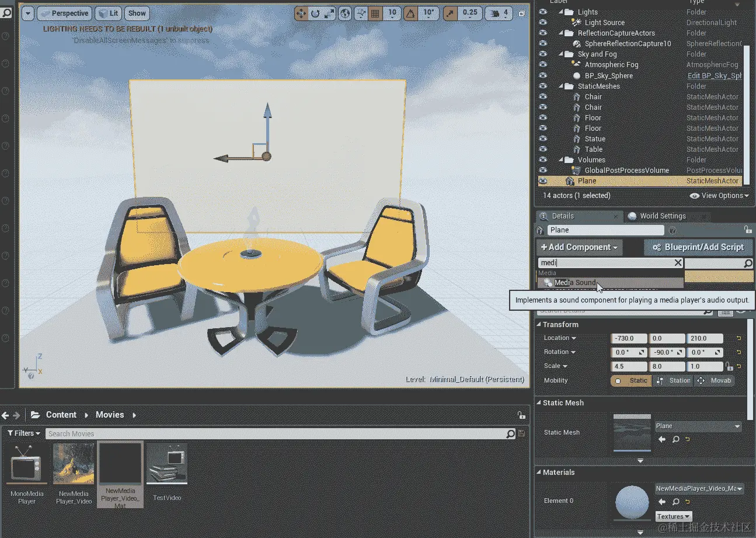The image size is (756, 538).
Task: Browse to Static Mesh asset magnifier
Action: point(675,439)
